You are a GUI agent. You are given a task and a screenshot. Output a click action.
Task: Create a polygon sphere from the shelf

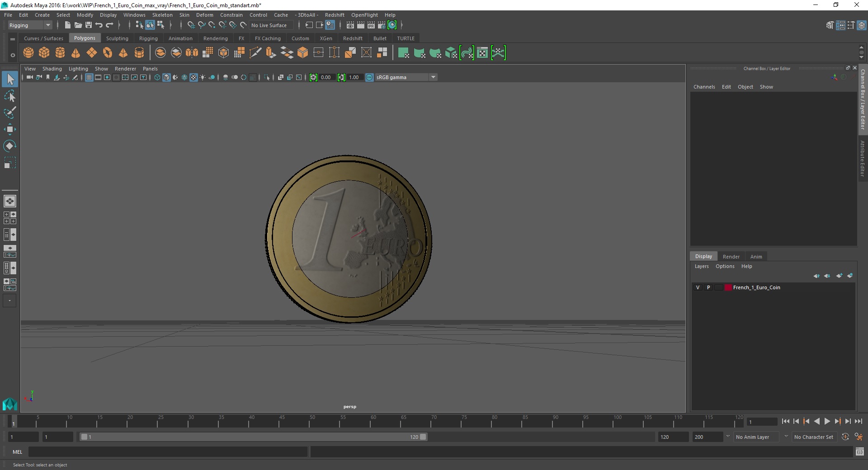pyautogui.click(x=28, y=53)
